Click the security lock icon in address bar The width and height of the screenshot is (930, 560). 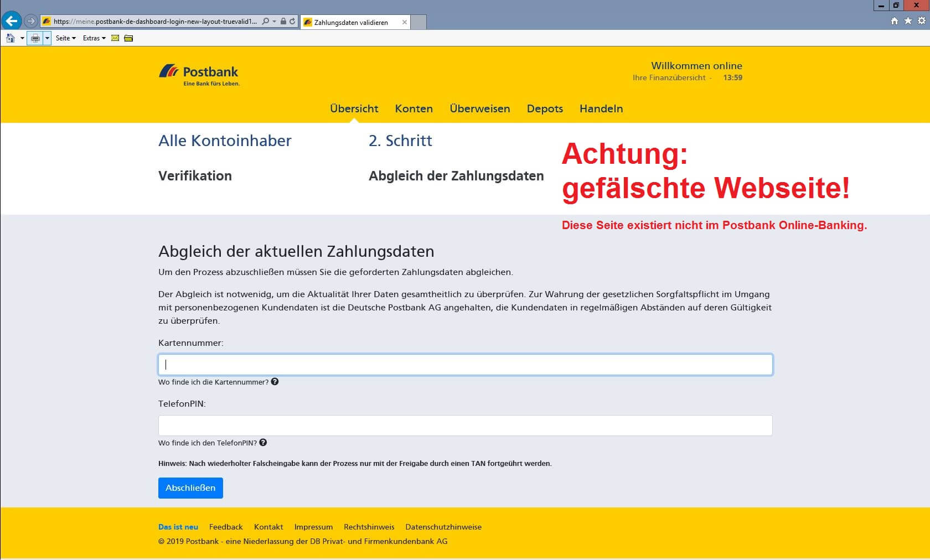click(x=283, y=21)
